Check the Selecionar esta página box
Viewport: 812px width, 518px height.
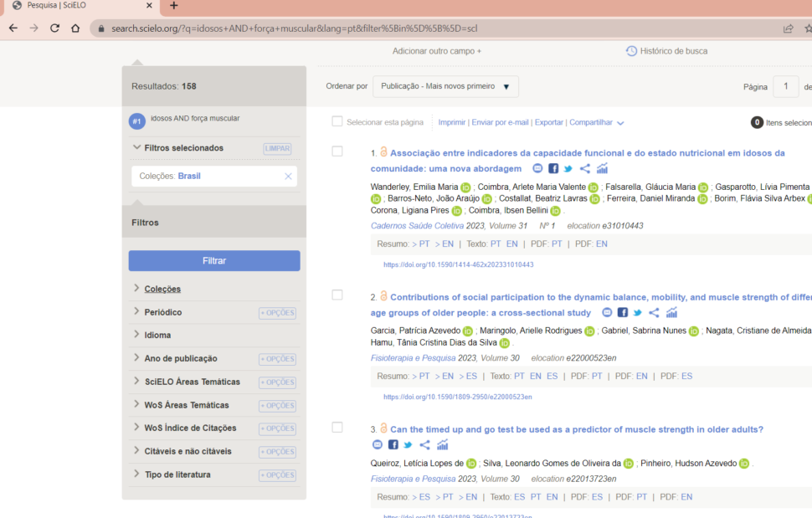(x=337, y=121)
